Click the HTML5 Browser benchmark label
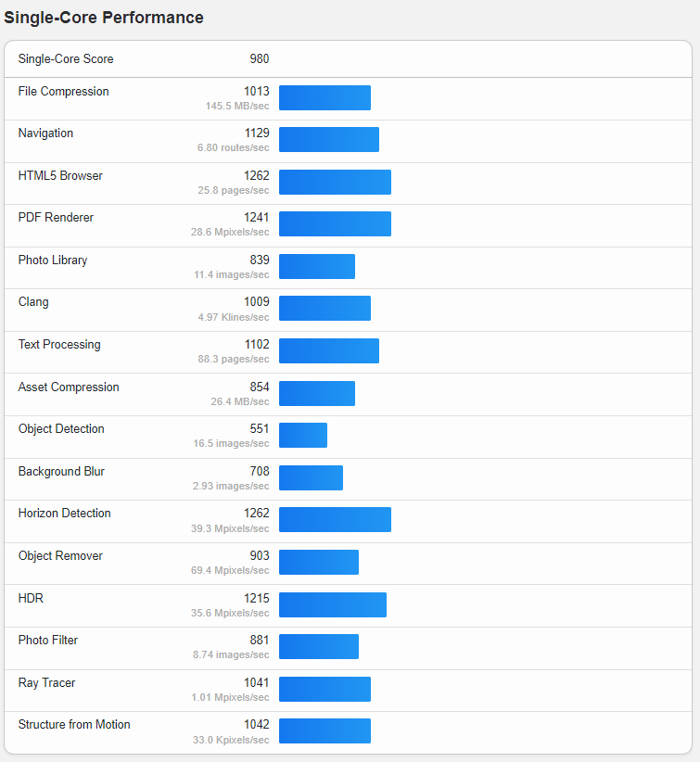The height and width of the screenshot is (762, 700). [60, 176]
